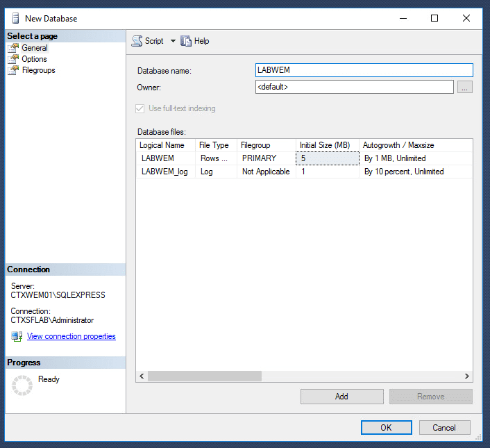Click the PRIMARY filegroup cell

click(267, 158)
